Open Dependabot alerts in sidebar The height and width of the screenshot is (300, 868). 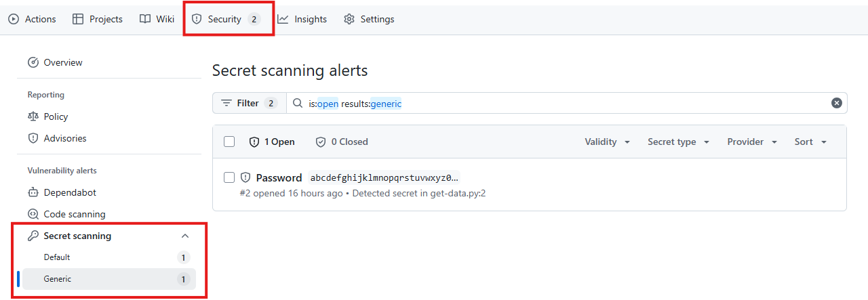point(109,192)
